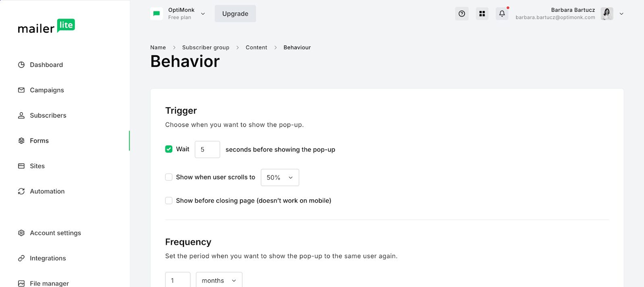
Task: Edit the wait seconds value field
Action: (207, 149)
